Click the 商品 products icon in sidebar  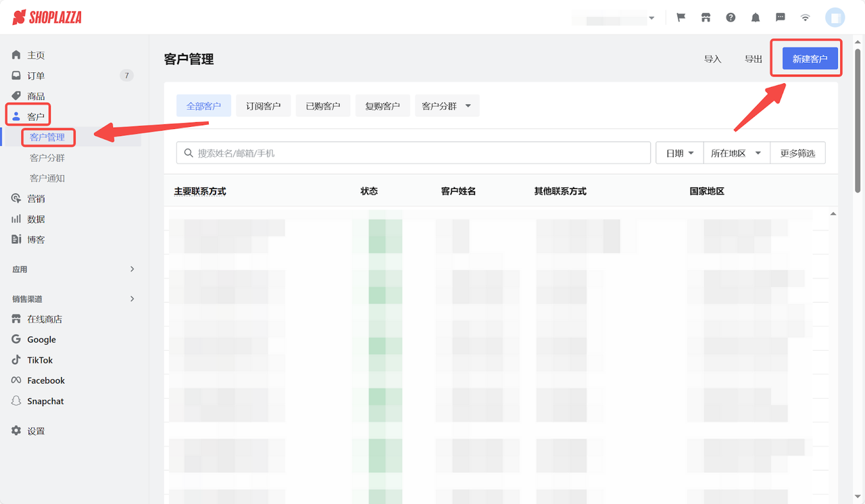point(16,95)
